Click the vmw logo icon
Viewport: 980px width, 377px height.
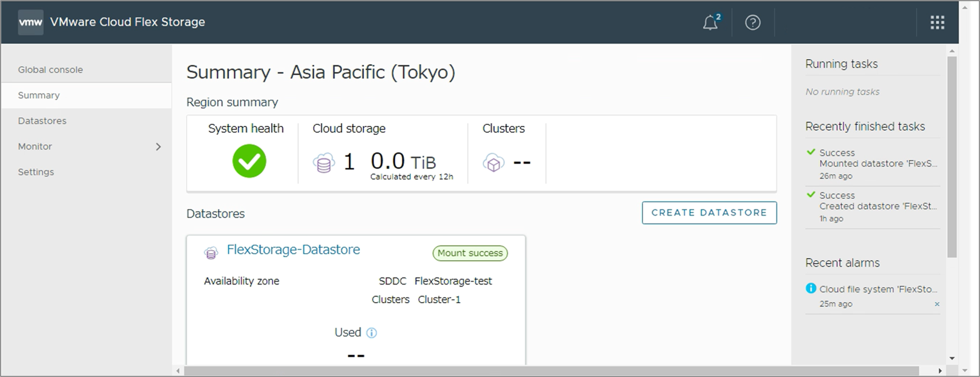coord(30,22)
